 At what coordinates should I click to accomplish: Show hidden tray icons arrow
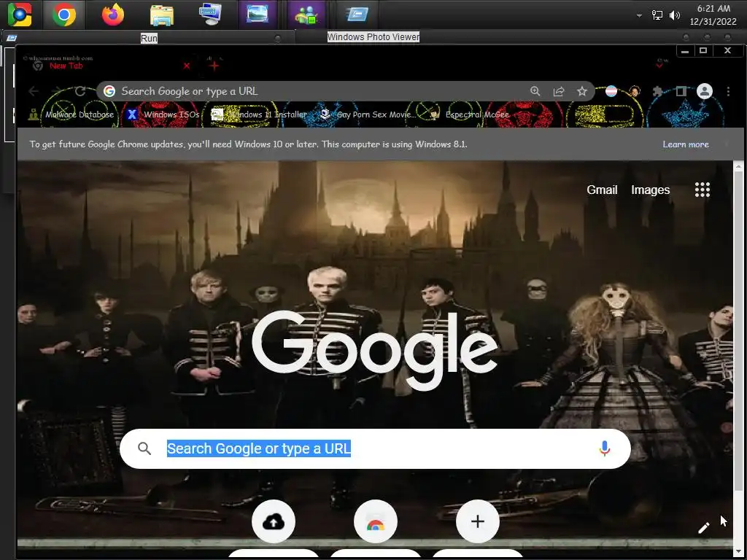click(x=639, y=15)
